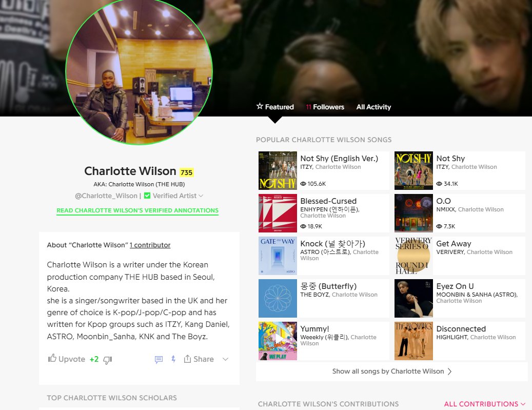Click The Blowing album cover
This screenshot has width=532, height=410.
coord(413,341)
